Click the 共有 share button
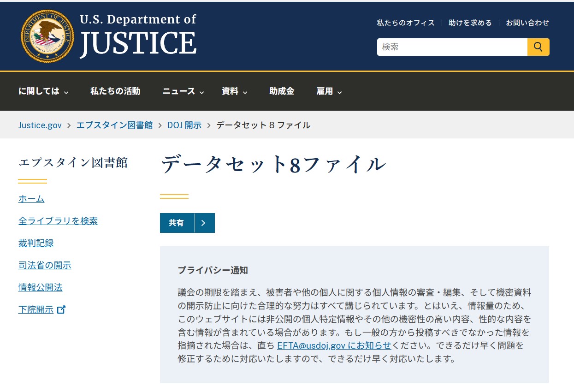Viewport: 574px width, 392px height. click(x=177, y=223)
